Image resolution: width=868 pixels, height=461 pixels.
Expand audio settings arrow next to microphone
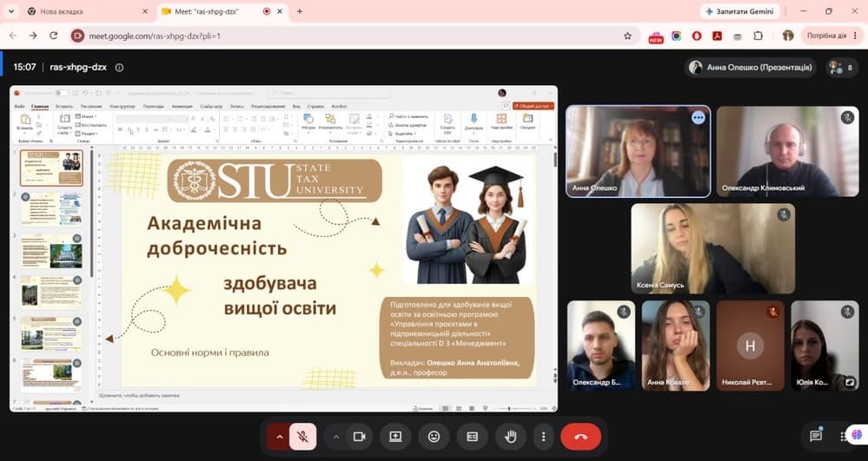click(278, 437)
